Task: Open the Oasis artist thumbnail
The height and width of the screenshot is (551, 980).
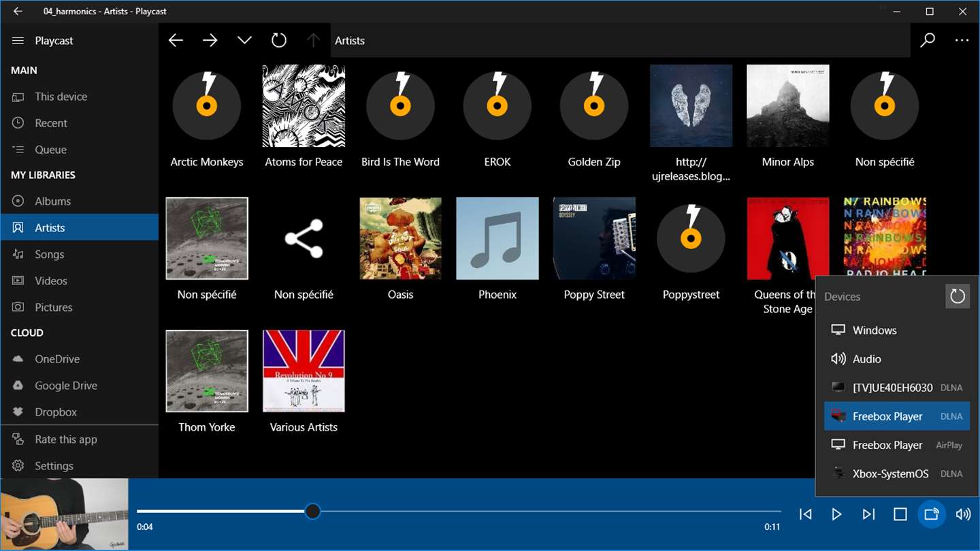Action: (x=401, y=239)
